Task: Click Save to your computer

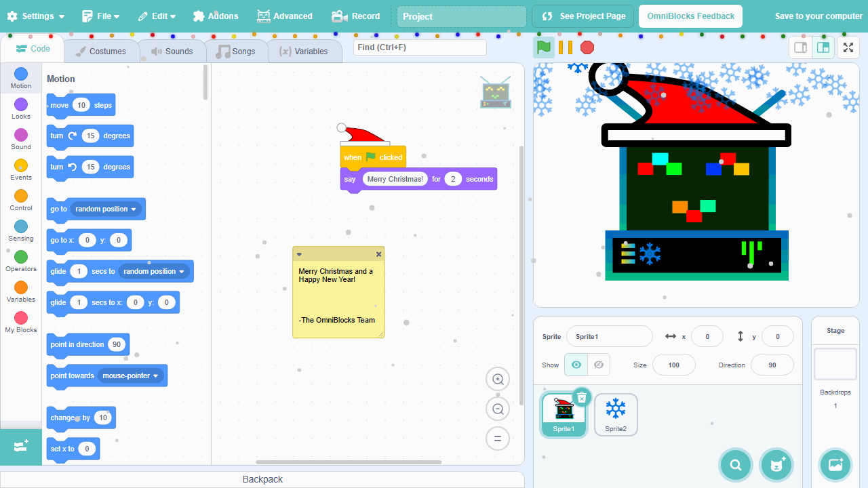Action: click(x=818, y=16)
